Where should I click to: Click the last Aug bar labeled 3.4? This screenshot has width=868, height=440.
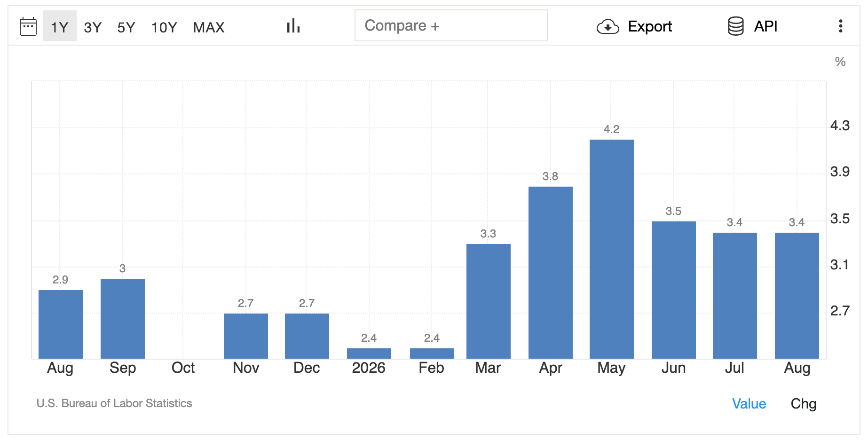(x=797, y=296)
